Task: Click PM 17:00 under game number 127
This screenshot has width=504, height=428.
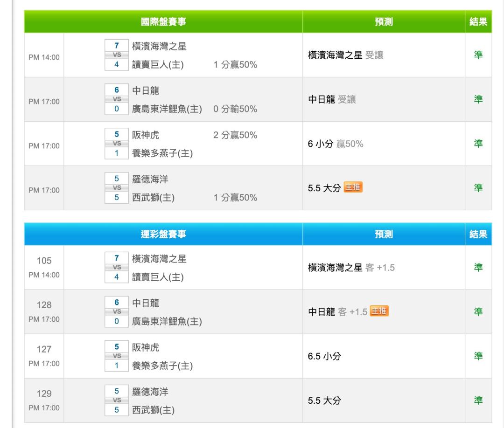Action: pyautogui.click(x=44, y=364)
